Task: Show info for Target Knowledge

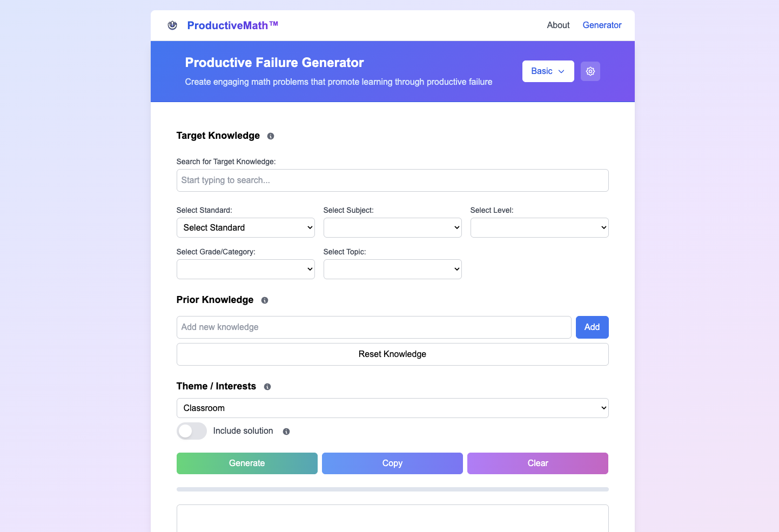Action: [x=271, y=136]
